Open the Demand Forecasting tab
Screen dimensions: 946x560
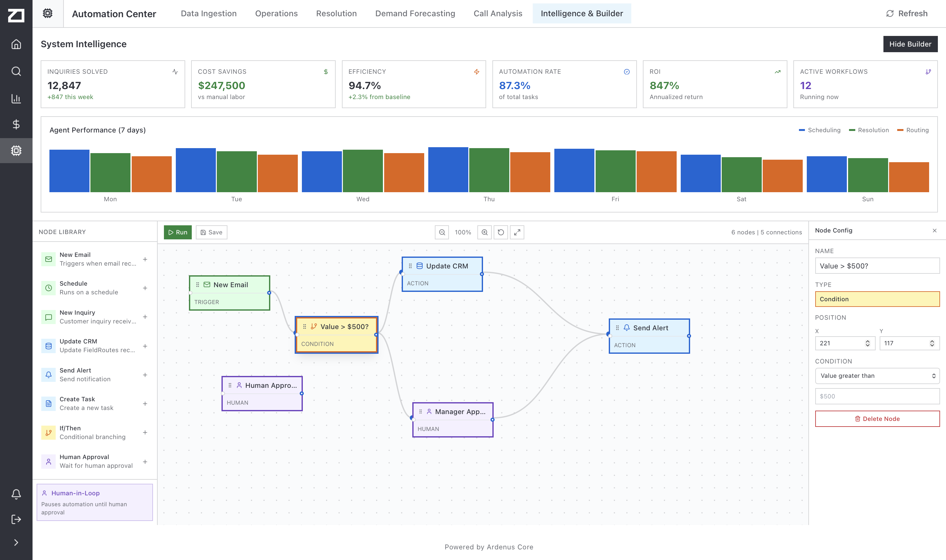pos(415,13)
